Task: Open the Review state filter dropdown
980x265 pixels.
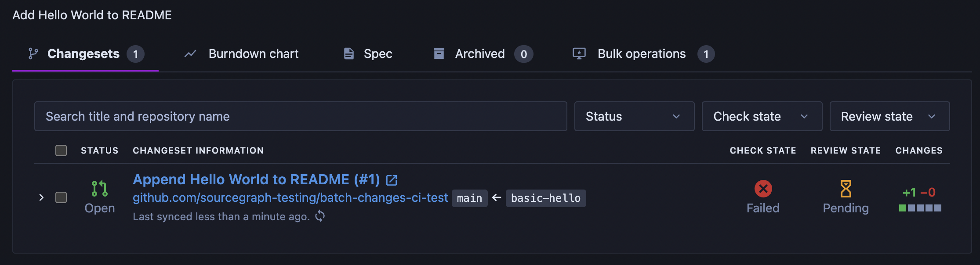Action: 889,116
